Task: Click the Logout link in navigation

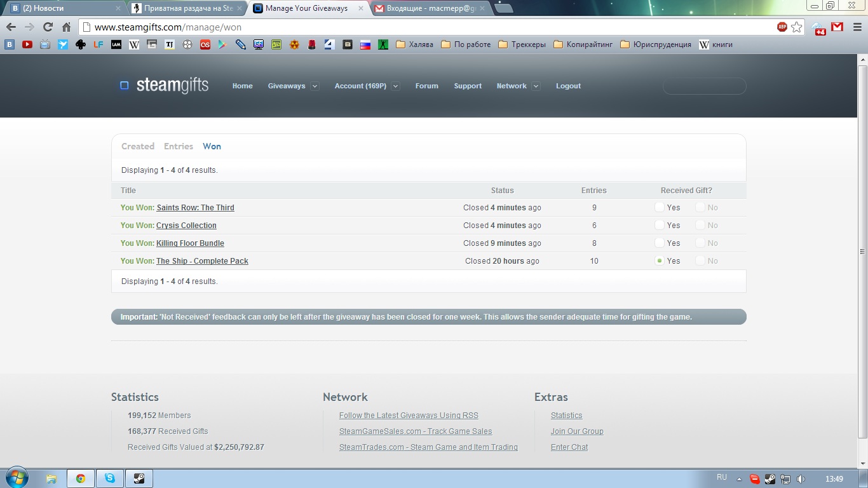Action: (568, 86)
